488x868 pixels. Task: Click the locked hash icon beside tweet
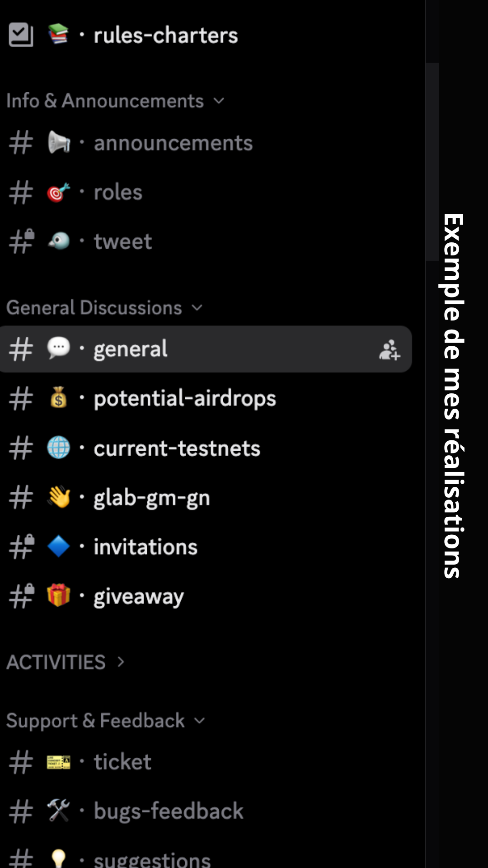22,241
